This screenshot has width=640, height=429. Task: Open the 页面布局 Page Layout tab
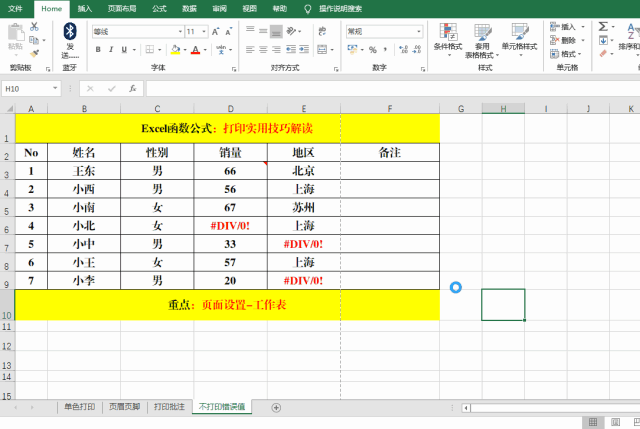122,9
